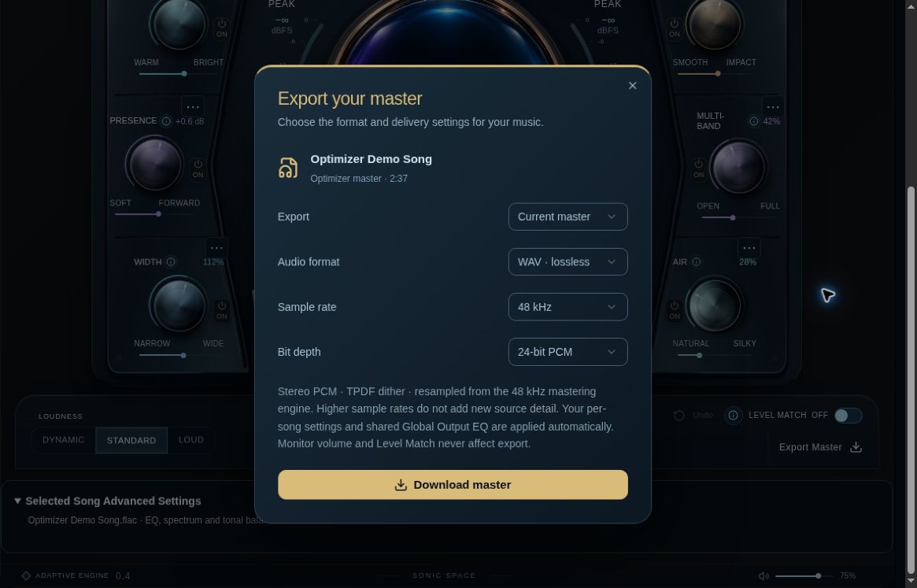Toggle the Level Match switch

tap(848, 416)
